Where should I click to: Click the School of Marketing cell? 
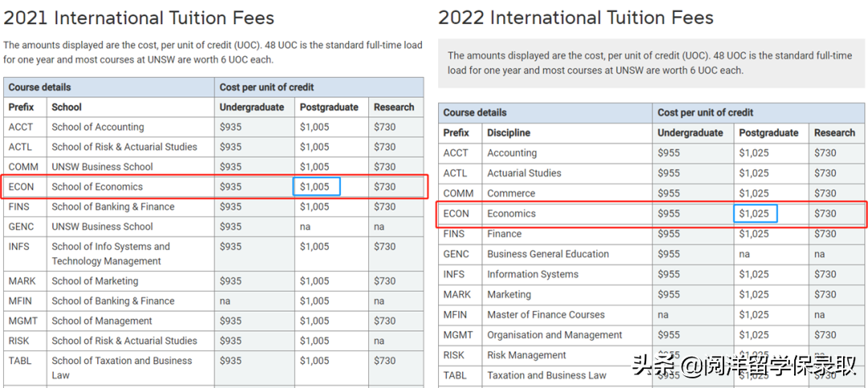[95, 281]
